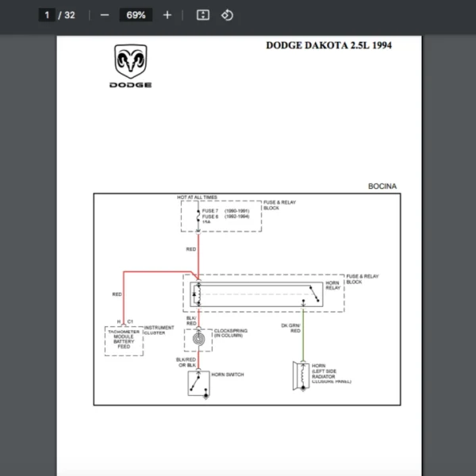Click the DODGE wordmark under the logo
476x476 pixels.
[131, 85]
